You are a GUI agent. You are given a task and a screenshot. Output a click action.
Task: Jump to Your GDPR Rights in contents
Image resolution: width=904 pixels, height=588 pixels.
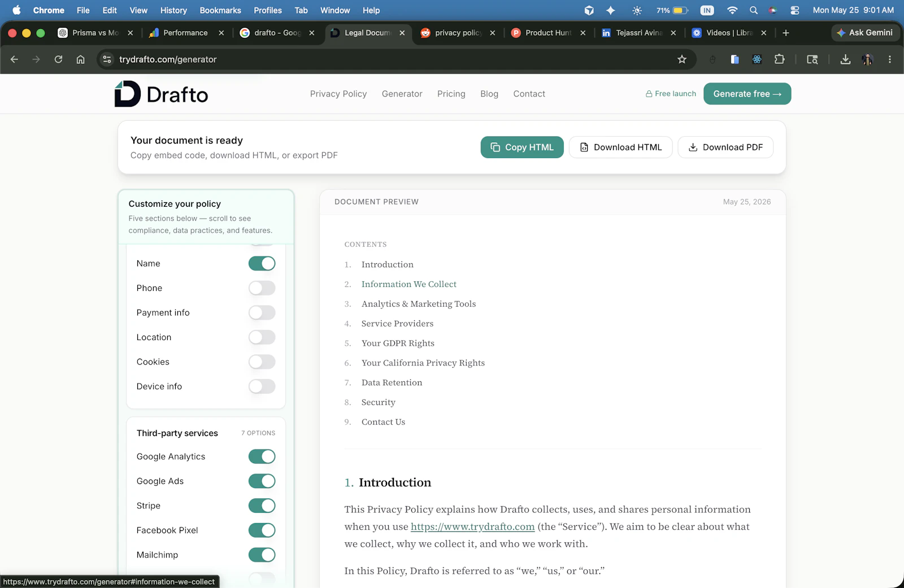[x=398, y=343]
